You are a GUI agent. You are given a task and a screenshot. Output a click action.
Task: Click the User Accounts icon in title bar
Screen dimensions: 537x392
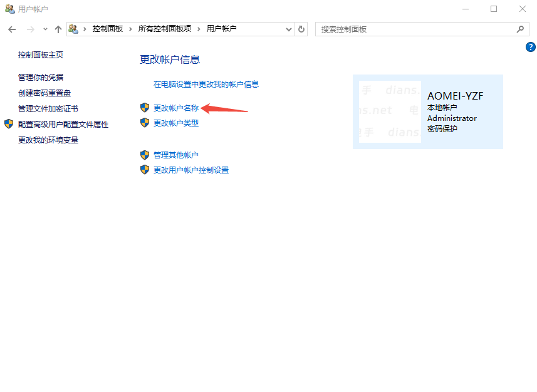[9, 9]
